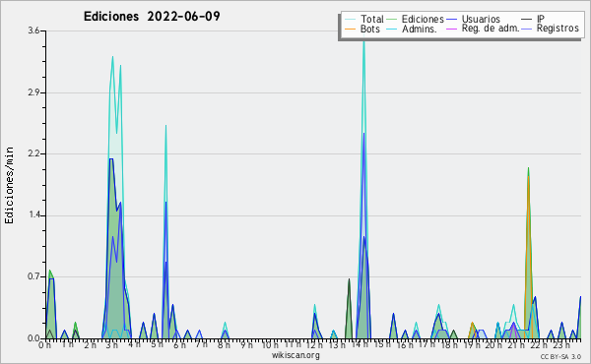Click the Reg. de adm. legend label
This screenshot has height=364, width=591.
tap(491, 29)
